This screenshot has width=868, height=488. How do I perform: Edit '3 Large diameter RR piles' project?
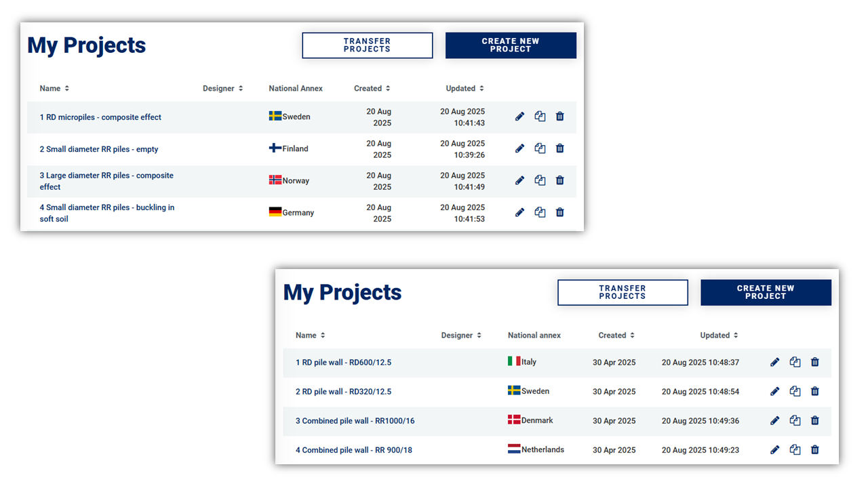[519, 180]
